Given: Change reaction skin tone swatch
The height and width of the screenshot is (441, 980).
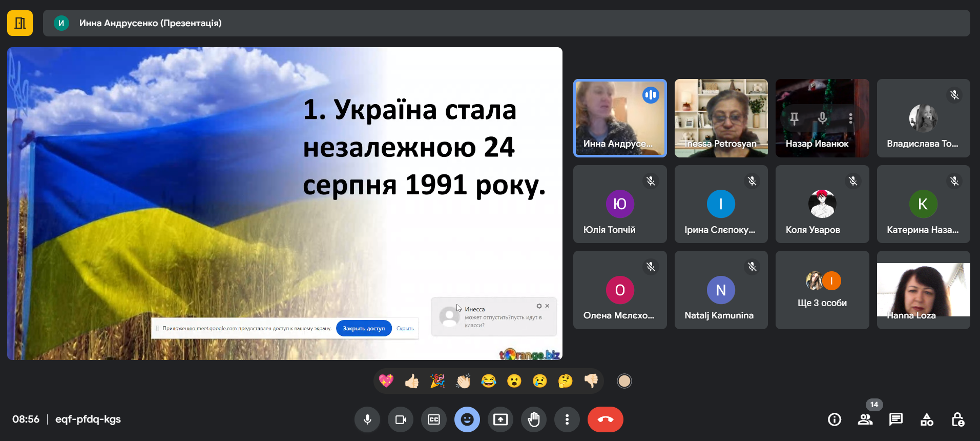Looking at the screenshot, I should (x=624, y=381).
